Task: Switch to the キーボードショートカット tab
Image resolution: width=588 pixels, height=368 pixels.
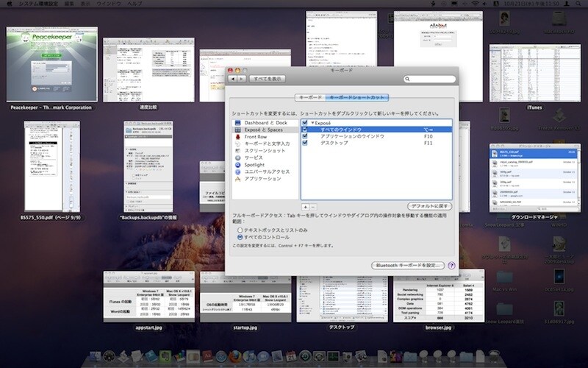Action: pyautogui.click(x=357, y=97)
